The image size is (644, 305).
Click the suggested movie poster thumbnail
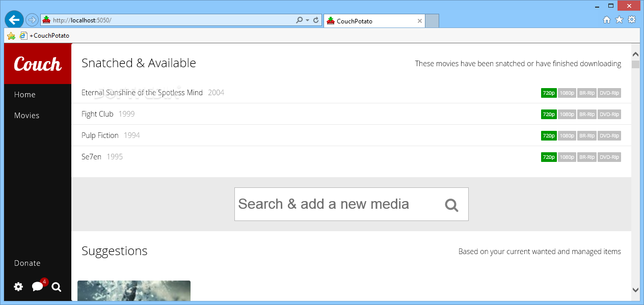point(134,291)
